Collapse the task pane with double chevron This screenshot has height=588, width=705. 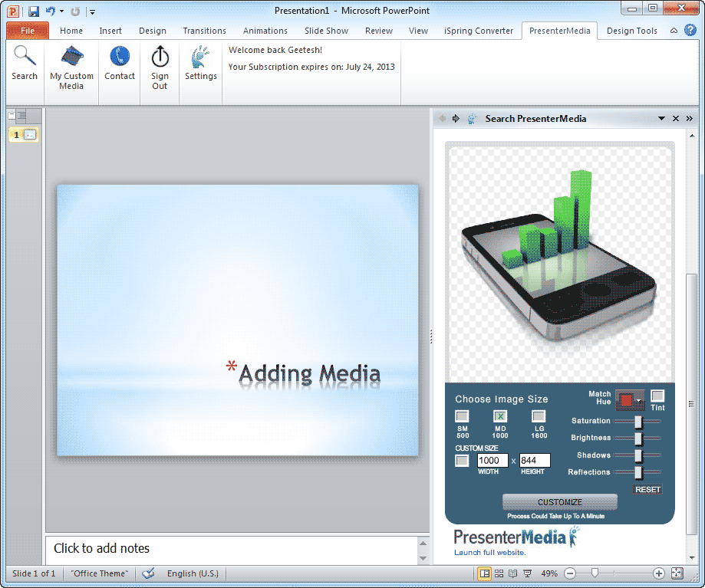pyautogui.click(x=689, y=119)
